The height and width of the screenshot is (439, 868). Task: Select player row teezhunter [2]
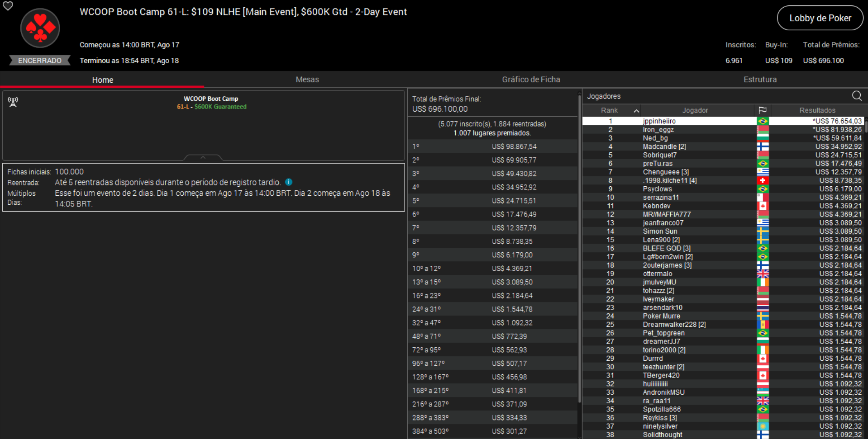point(723,367)
